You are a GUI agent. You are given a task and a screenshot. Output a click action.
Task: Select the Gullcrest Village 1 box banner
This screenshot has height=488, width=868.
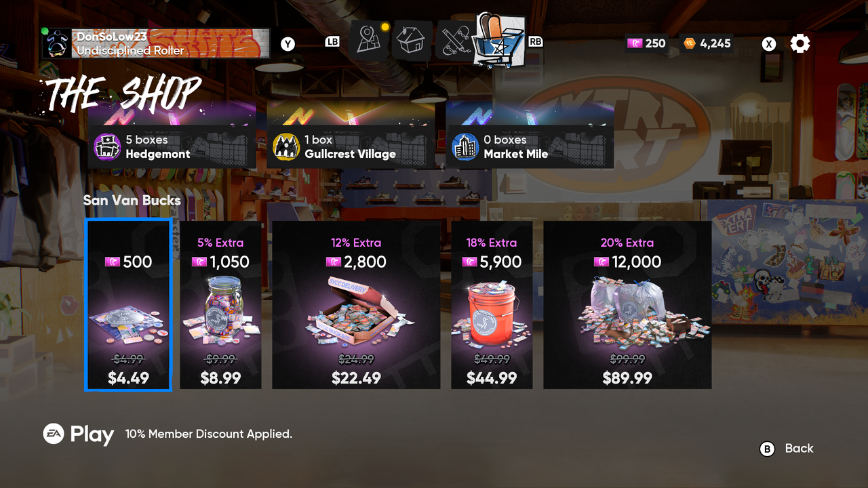(351, 146)
